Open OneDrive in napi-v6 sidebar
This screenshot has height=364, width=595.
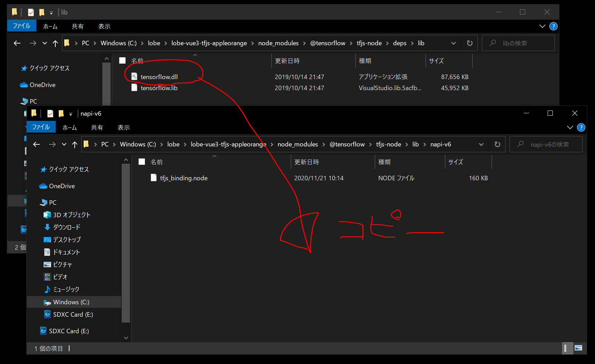point(57,186)
